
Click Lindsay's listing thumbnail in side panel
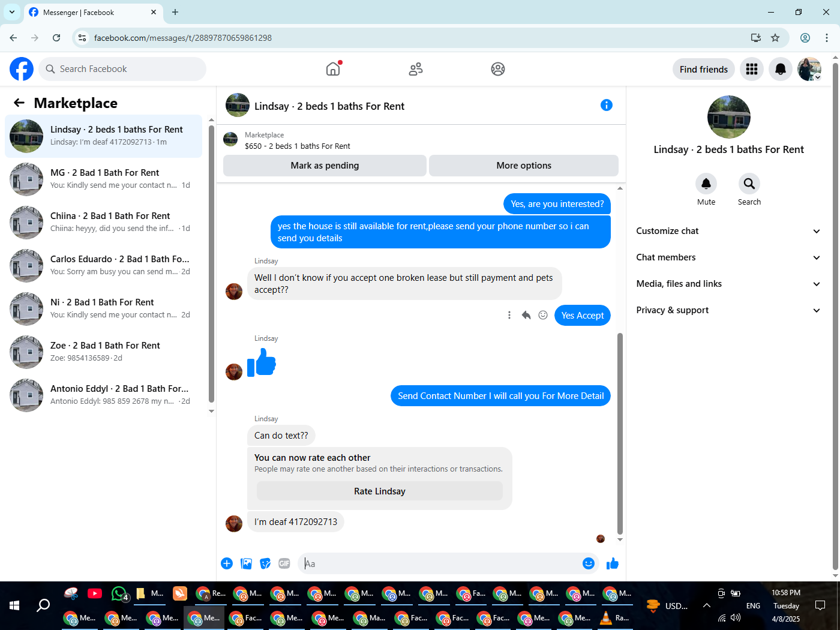coord(728,117)
